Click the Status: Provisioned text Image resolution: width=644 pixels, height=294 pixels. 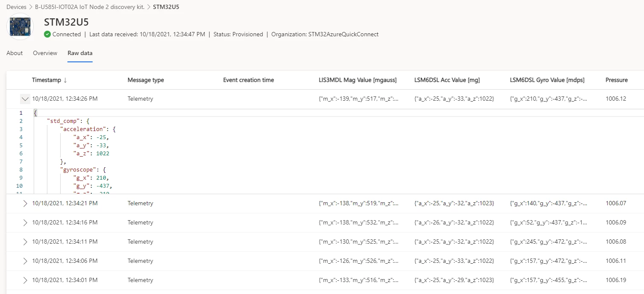(x=238, y=34)
